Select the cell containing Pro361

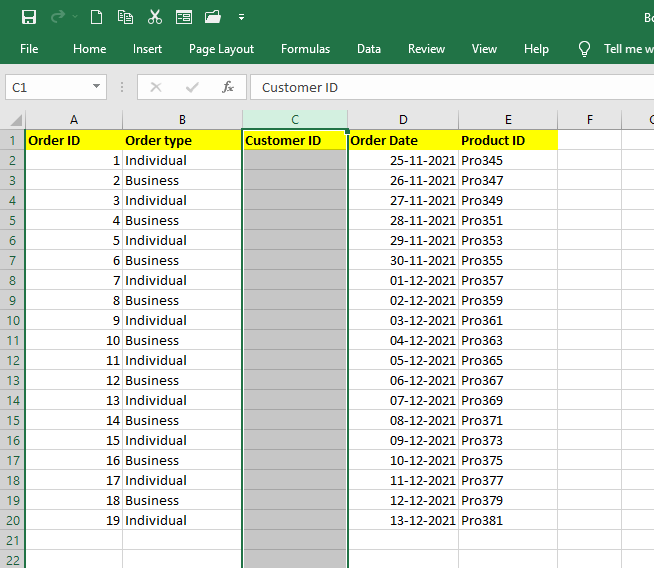[508, 321]
